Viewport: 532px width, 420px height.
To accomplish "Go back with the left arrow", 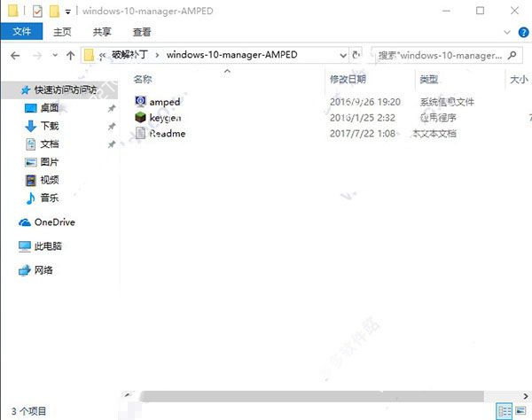I will [x=15, y=55].
